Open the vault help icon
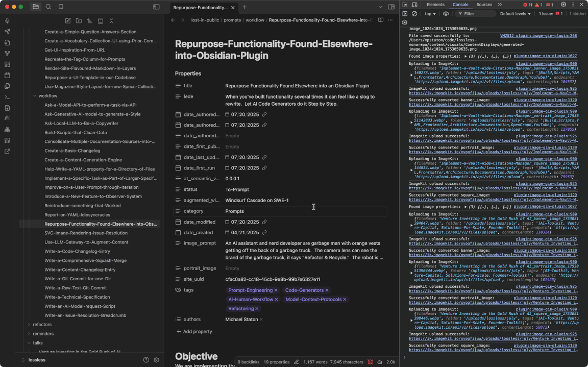588x367 pixels. [x=146, y=360]
